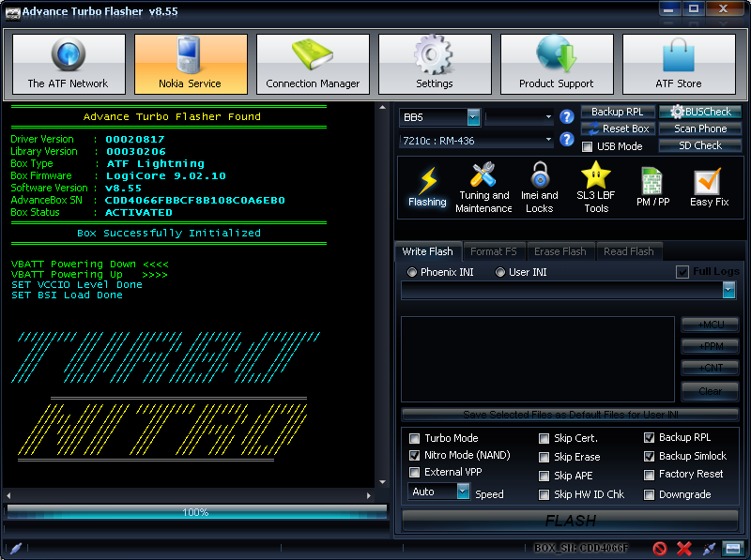Switch to Read Flash tab
The height and width of the screenshot is (560, 751).
click(628, 251)
